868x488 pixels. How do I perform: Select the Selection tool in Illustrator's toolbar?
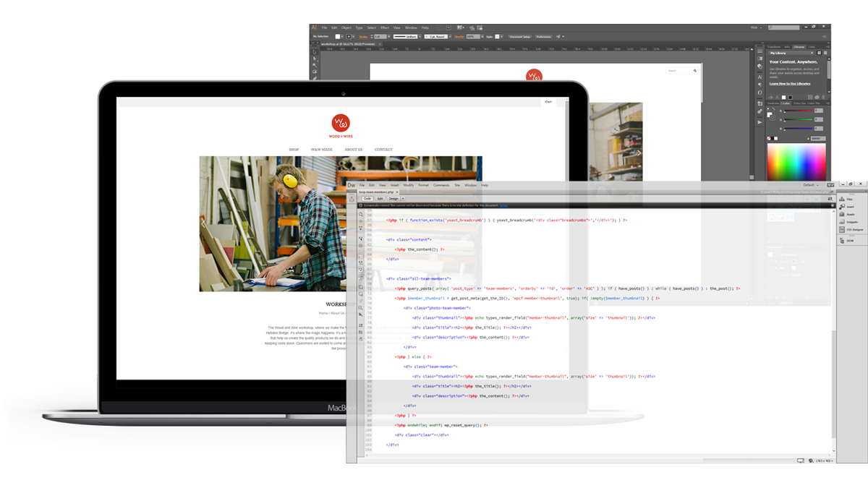pyautogui.click(x=315, y=53)
